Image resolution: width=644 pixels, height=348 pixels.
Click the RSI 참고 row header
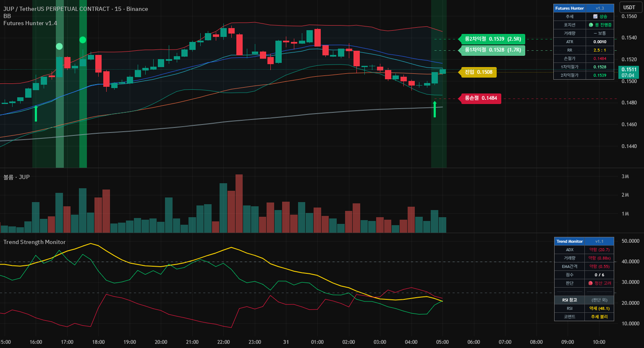pyautogui.click(x=570, y=300)
